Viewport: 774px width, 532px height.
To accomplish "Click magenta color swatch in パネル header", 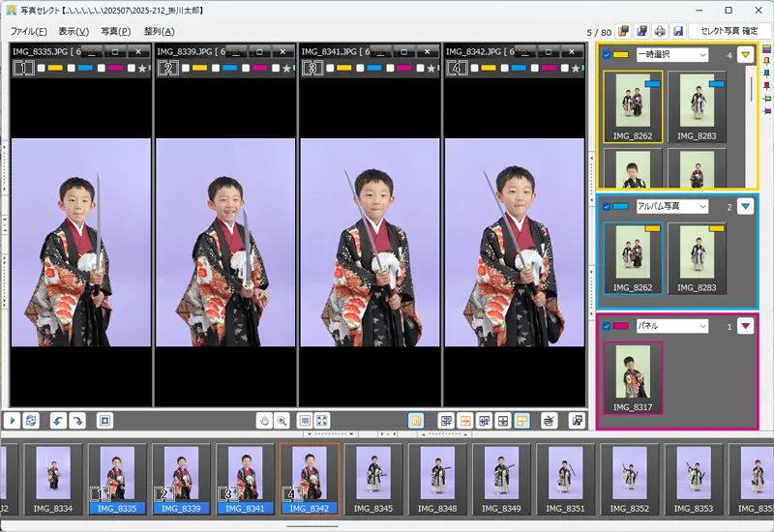I will click(x=620, y=326).
